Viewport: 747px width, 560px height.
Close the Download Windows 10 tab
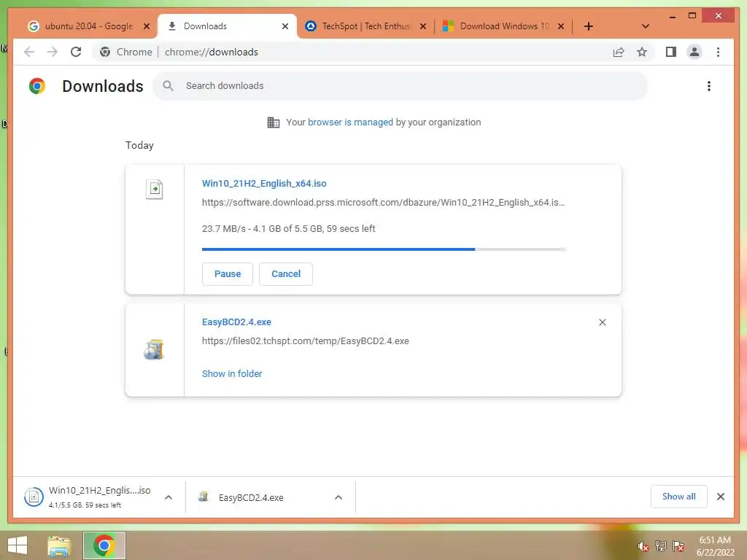(x=561, y=26)
